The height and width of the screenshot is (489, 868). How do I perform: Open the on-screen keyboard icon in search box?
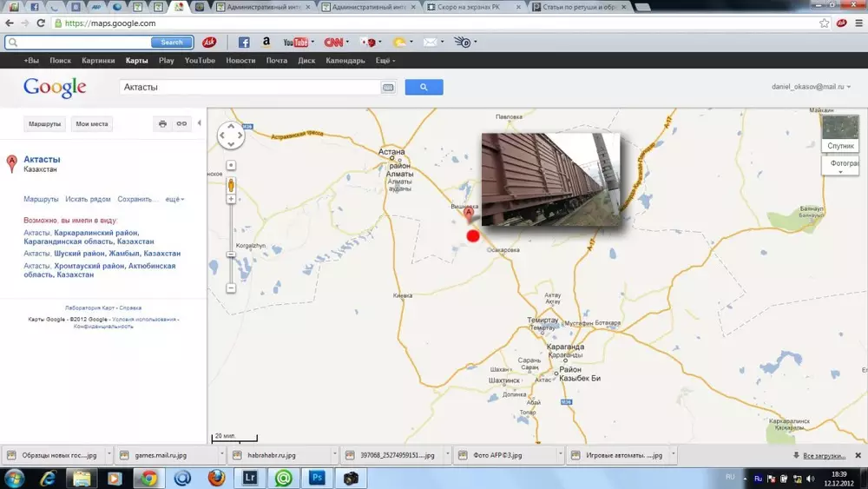pos(388,88)
